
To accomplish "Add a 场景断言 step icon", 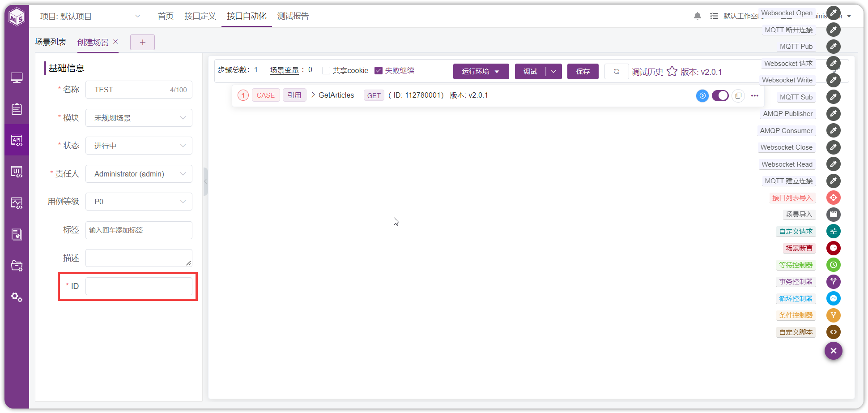I will point(833,248).
